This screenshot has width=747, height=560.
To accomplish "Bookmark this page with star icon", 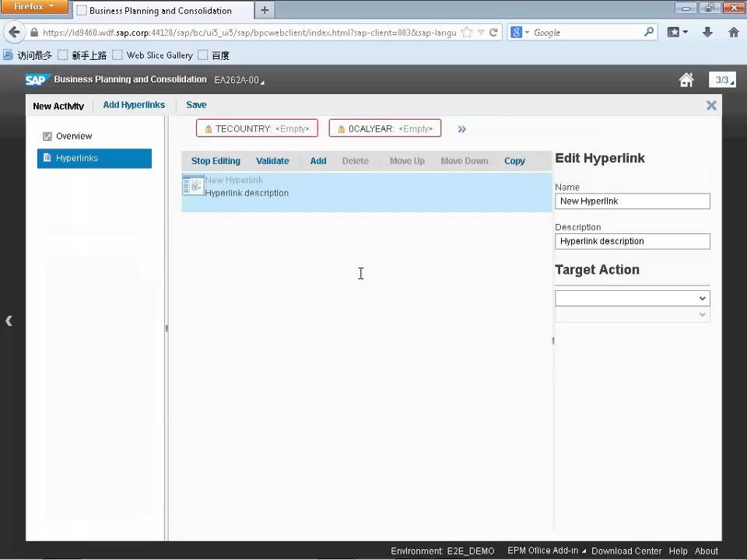I will pyautogui.click(x=467, y=33).
